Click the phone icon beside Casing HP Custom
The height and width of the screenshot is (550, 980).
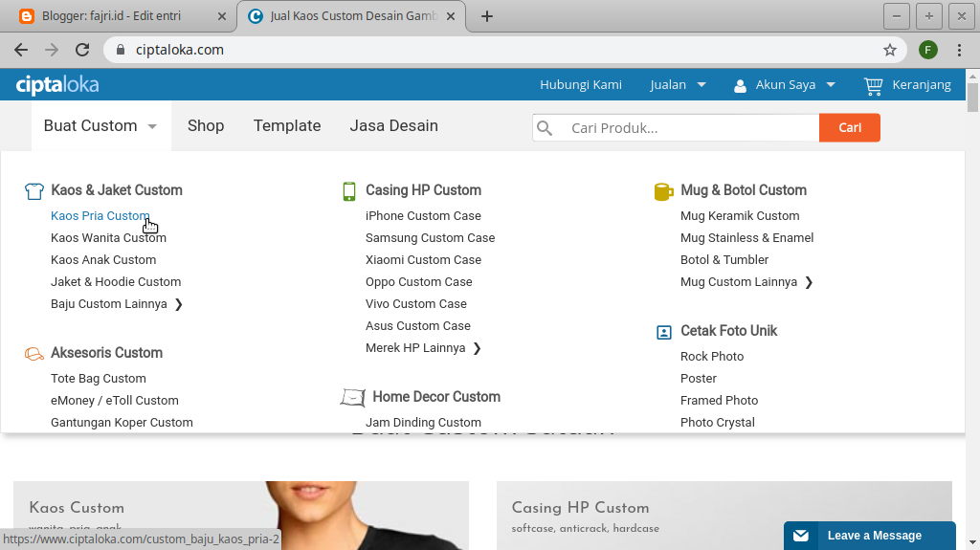coord(349,191)
